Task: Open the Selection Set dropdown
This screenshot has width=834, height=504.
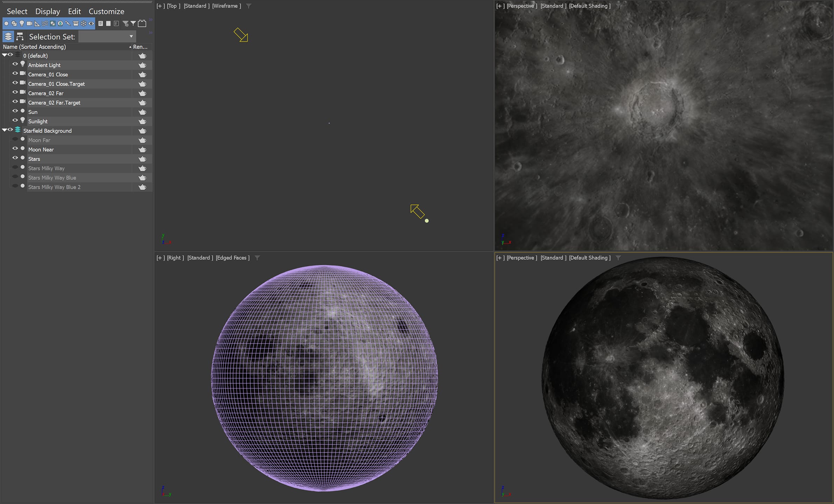Action: pyautogui.click(x=131, y=36)
